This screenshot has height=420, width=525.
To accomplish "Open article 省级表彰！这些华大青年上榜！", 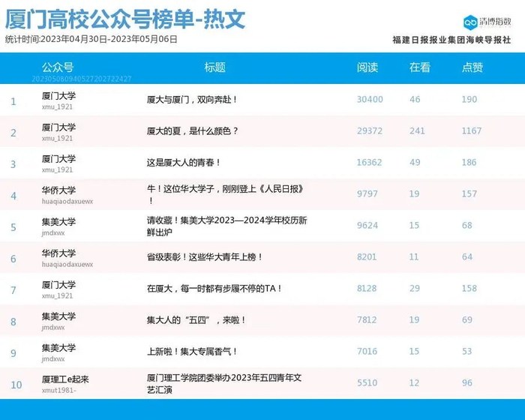I will (204, 257).
